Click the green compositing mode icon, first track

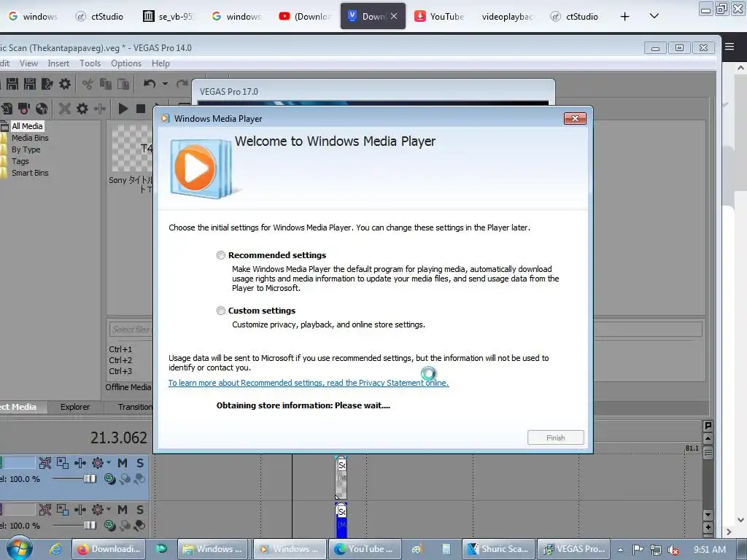click(x=110, y=479)
